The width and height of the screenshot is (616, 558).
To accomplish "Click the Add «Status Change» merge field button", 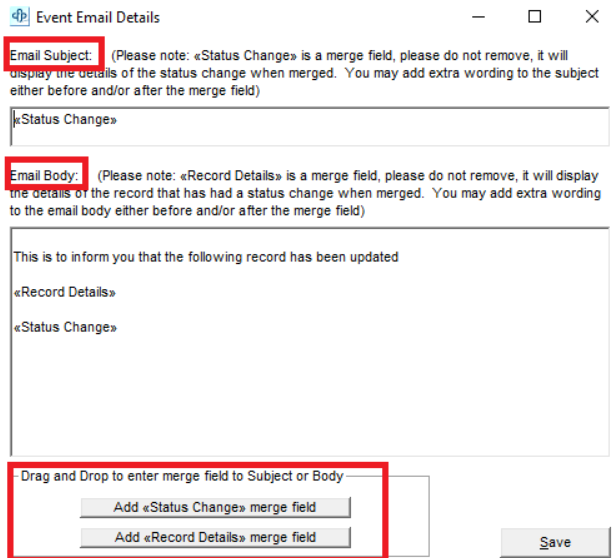I will pos(215,507).
